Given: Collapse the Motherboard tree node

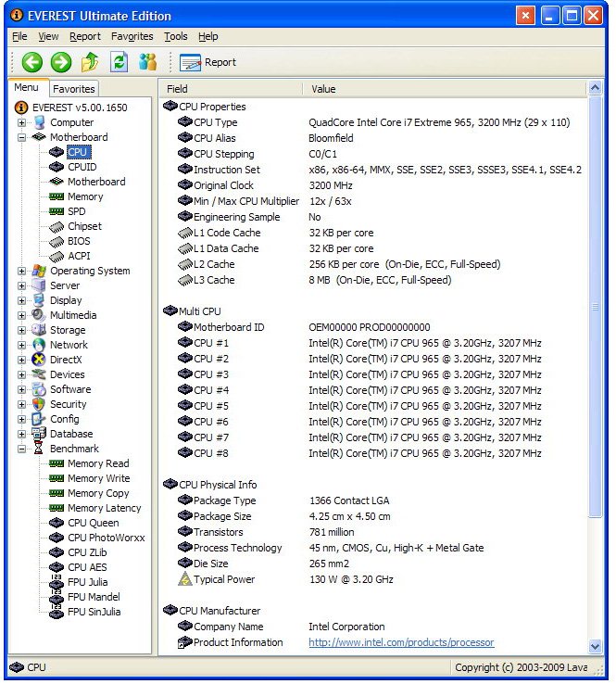Looking at the screenshot, I should pos(21,138).
